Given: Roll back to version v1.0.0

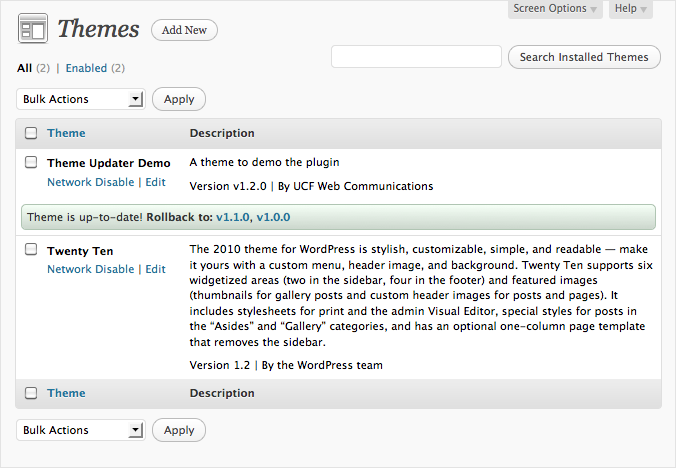Looking at the screenshot, I should click(273, 217).
